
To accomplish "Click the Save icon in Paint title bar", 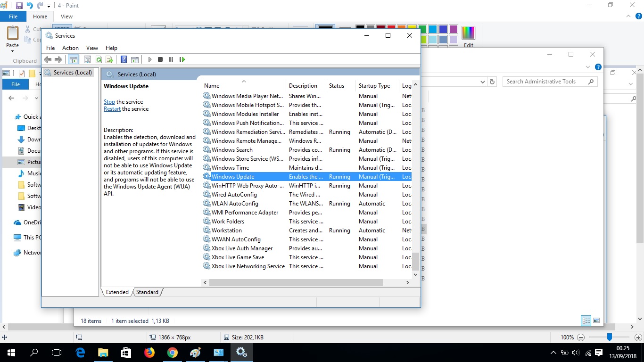I will 19,6.
